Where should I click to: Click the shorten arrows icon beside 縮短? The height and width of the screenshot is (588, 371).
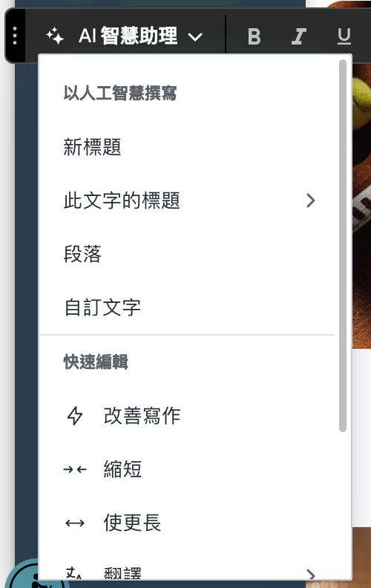75,469
